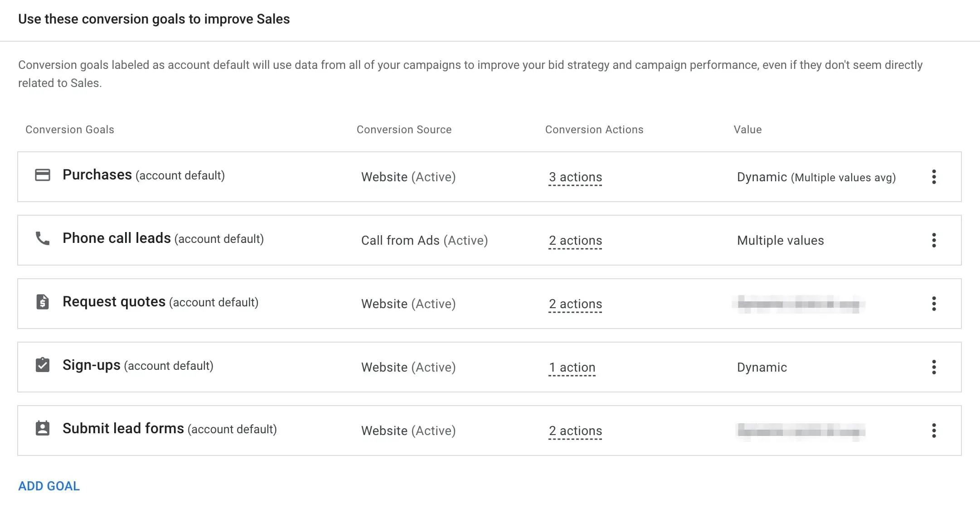Select the Sign-ups goal title
Image resolution: width=980 pixels, height=513 pixels.
tap(92, 365)
